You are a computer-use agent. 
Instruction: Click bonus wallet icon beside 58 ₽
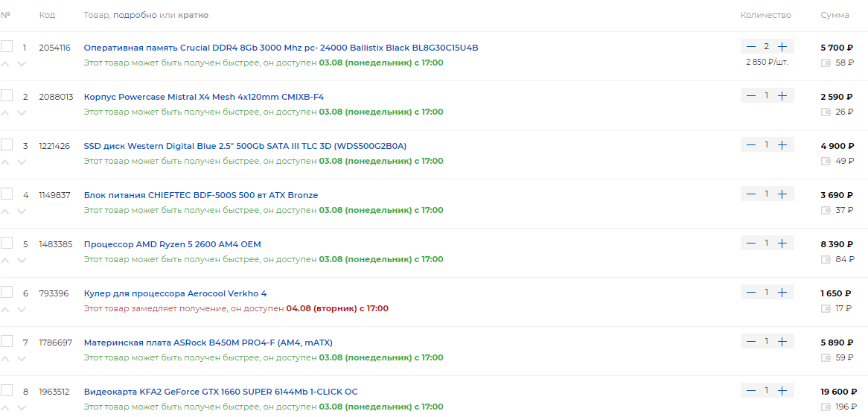[x=826, y=63]
